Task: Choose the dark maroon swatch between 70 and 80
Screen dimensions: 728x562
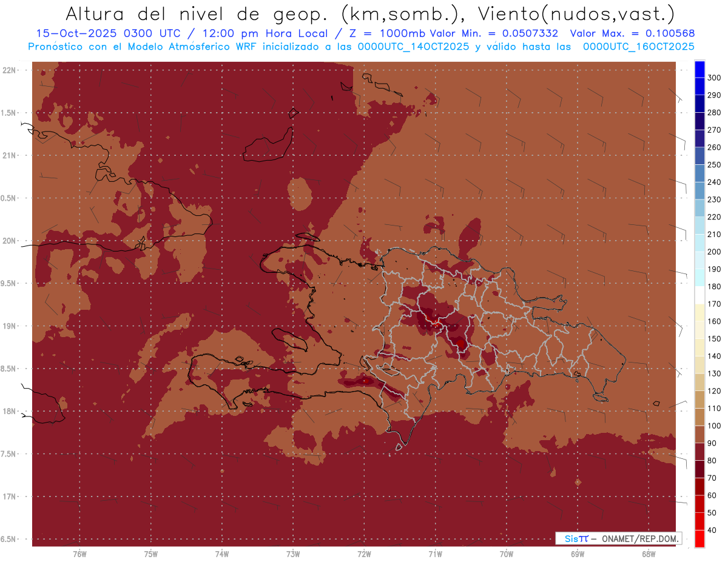Action: 699,469
